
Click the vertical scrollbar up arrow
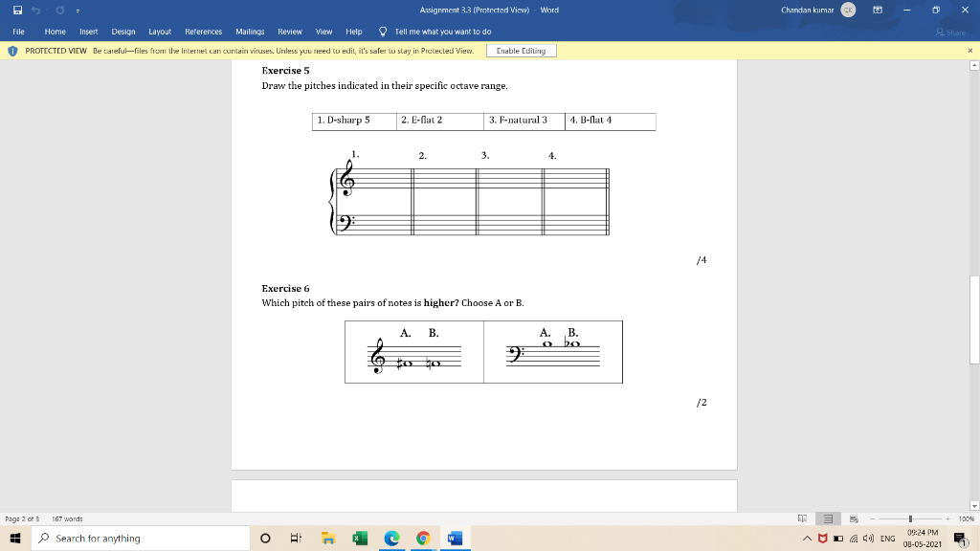pos(974,65)
